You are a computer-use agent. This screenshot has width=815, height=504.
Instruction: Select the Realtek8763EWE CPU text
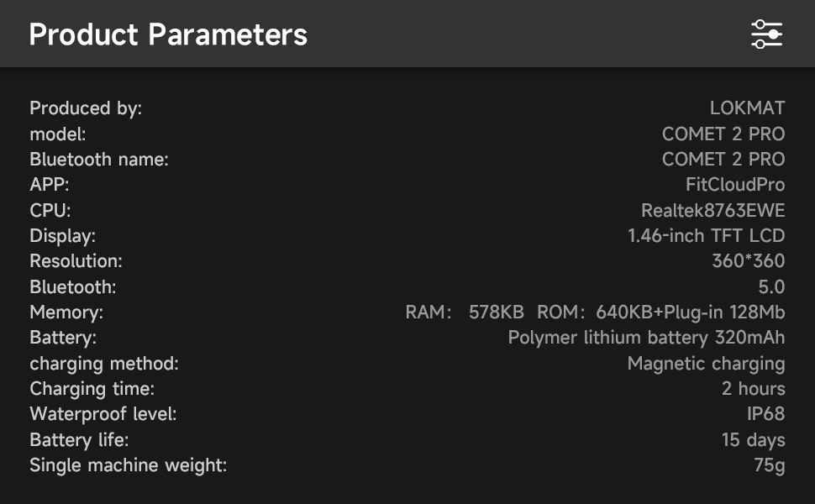713,211
